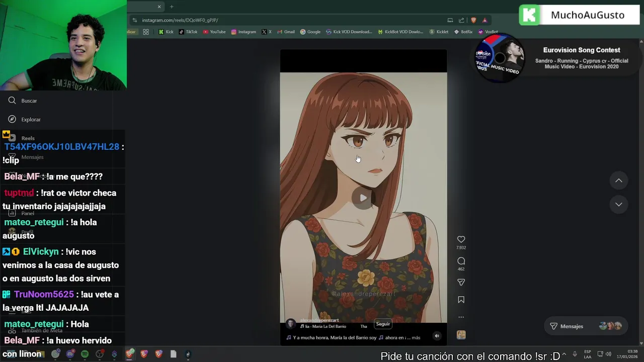Click username tuptmd in chat
Screen dimensions: 644x362
tap(19, 193)
